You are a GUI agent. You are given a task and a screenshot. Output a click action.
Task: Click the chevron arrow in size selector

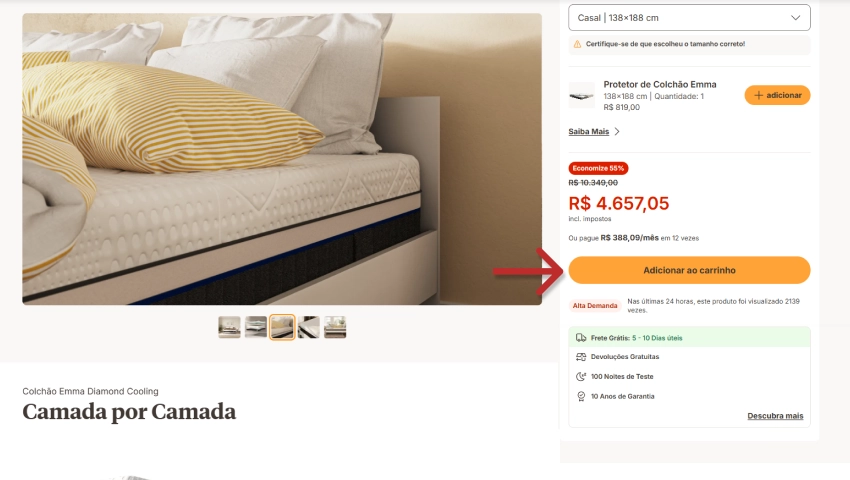point(795,17)
